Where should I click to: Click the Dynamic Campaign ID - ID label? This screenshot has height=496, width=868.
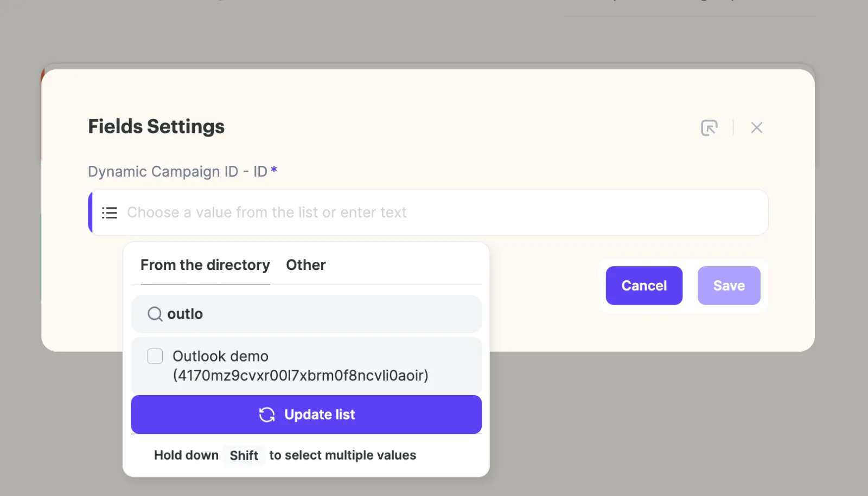[178, 171]
